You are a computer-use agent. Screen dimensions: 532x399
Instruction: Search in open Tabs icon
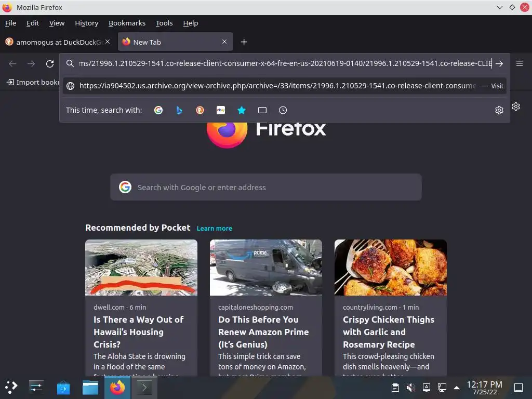[x=262, y=110]
